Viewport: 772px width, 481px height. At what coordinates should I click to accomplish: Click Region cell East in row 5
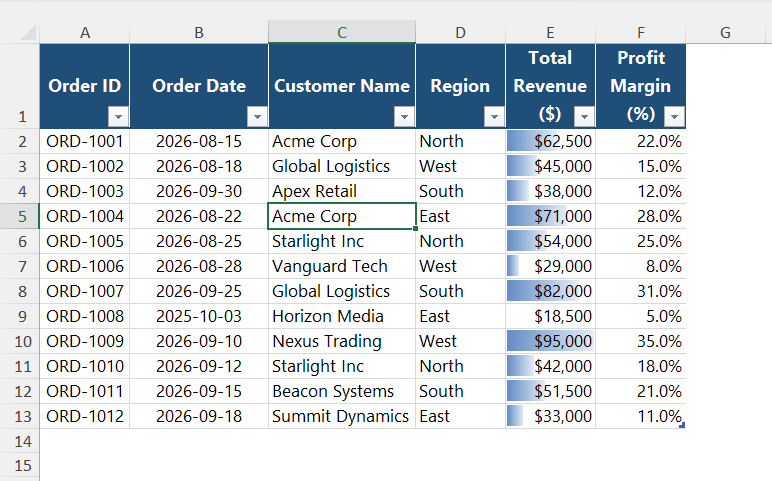click(x=460, y=216)
